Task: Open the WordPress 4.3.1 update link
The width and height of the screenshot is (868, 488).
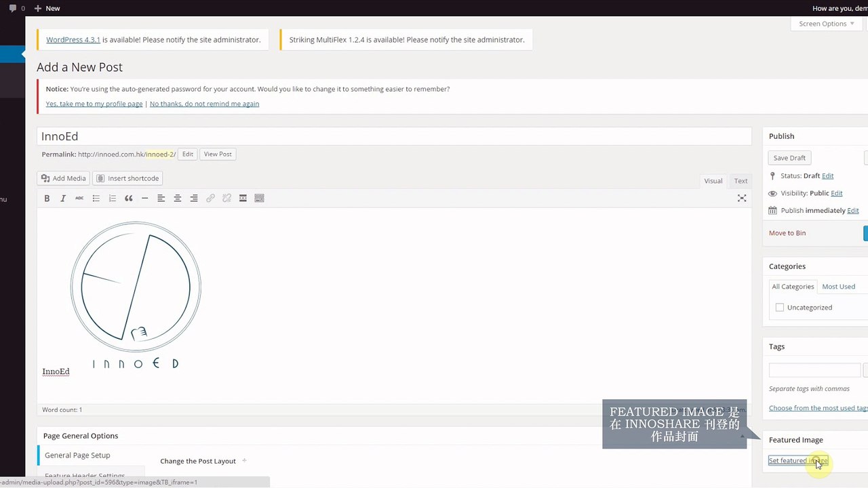Action: [x=73, y=40]
